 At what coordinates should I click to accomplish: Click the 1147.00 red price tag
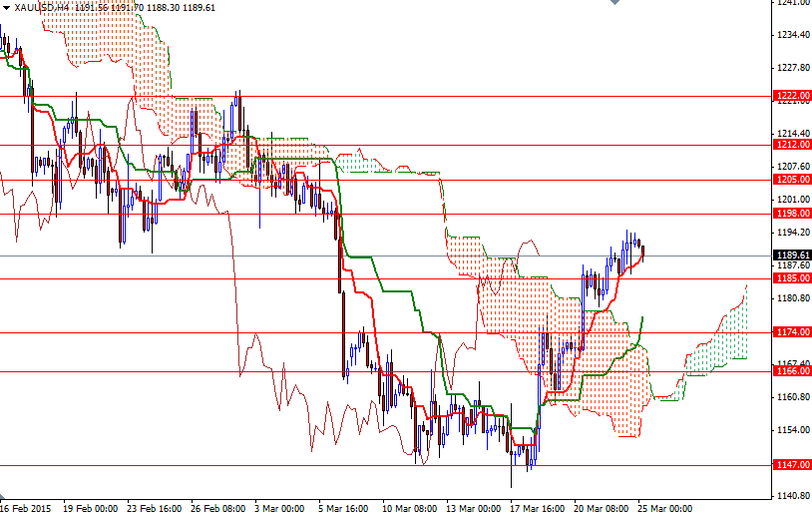(x=791, y=465)
